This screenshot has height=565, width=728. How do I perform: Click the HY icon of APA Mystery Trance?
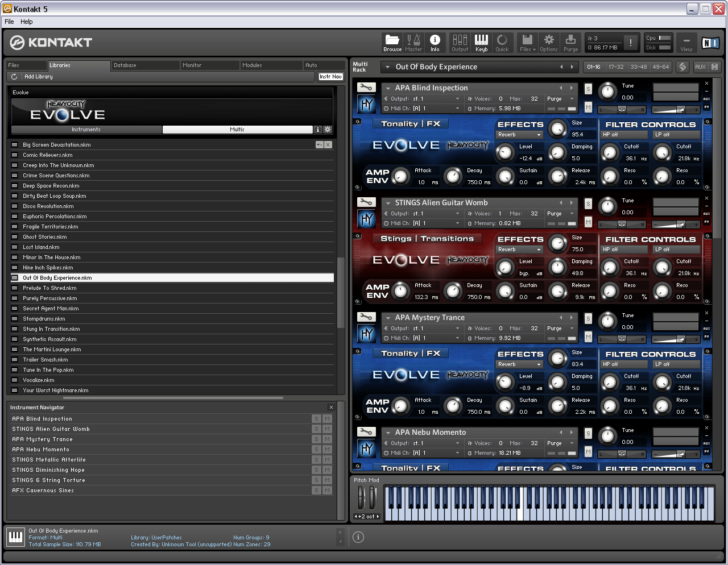coord(366,334)
